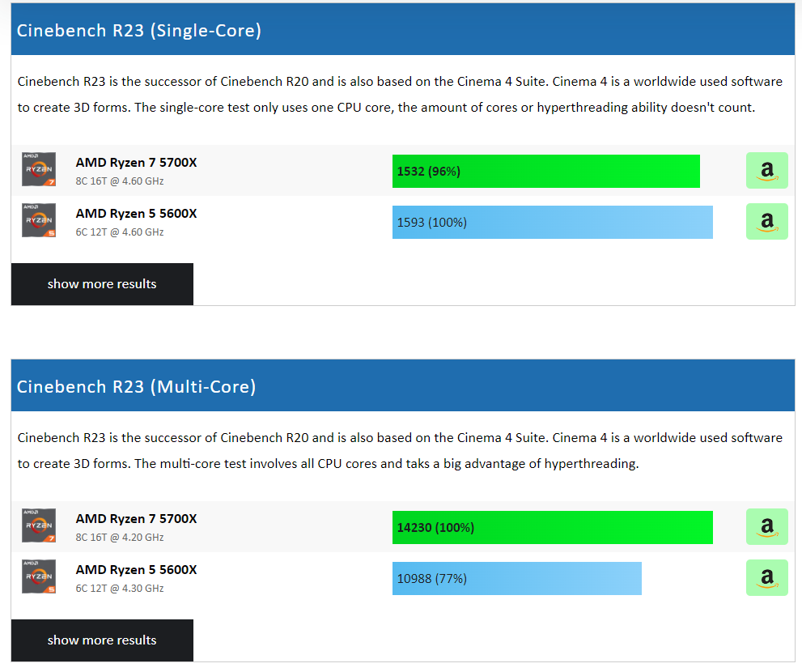Viewport: 802px width, 672px height.
Task: Open Amazon link for Ryzen 7 5700X single-core
Action: click(x=766, y=171)
